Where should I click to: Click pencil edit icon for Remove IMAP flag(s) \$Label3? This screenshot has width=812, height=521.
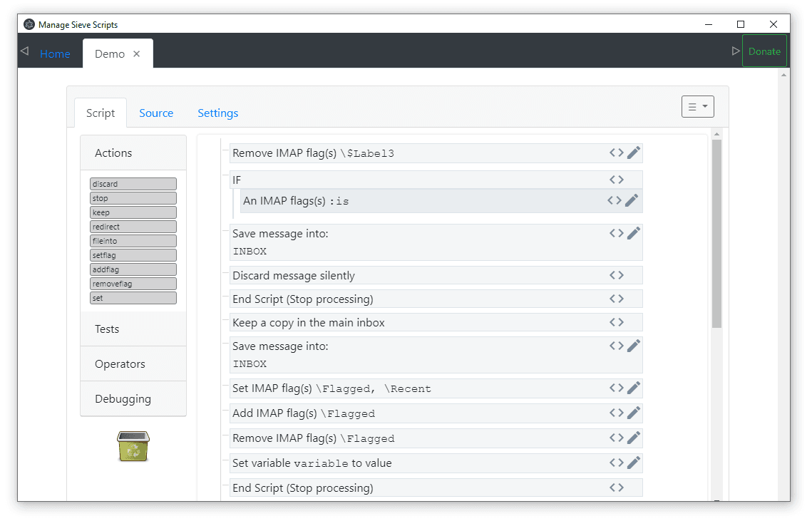tap(634, 153)
